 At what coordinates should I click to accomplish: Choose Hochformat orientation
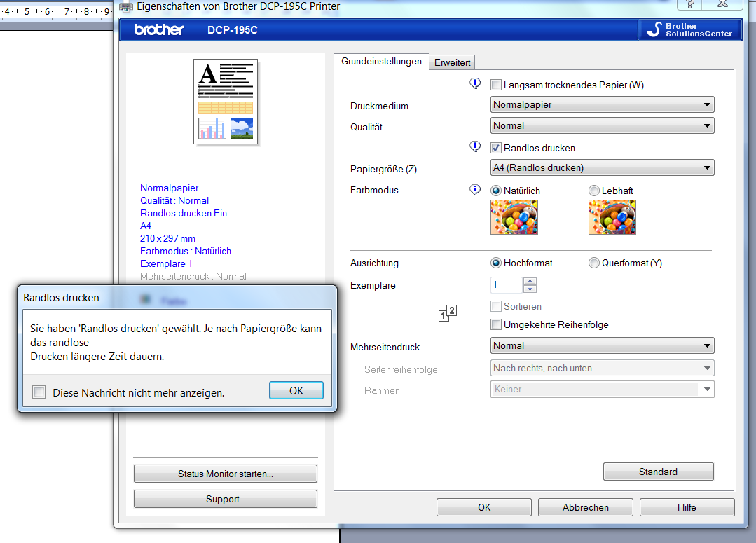(x=495, y=263)
